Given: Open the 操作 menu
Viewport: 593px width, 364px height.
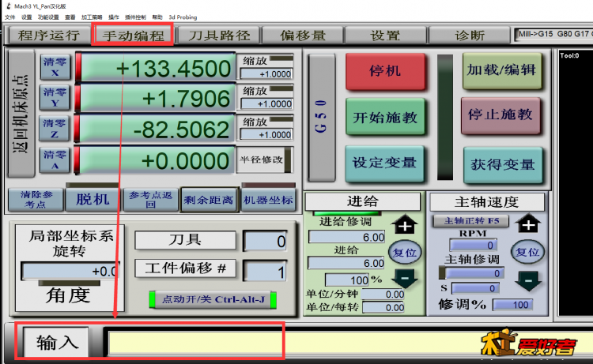Looking at the screenshot, I should (113, 17).
